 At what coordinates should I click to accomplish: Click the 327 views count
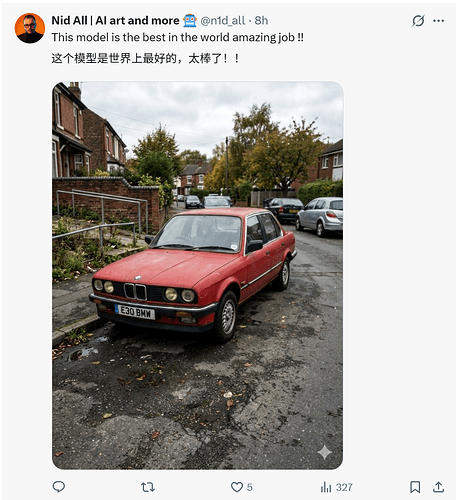tap(344, 487)
